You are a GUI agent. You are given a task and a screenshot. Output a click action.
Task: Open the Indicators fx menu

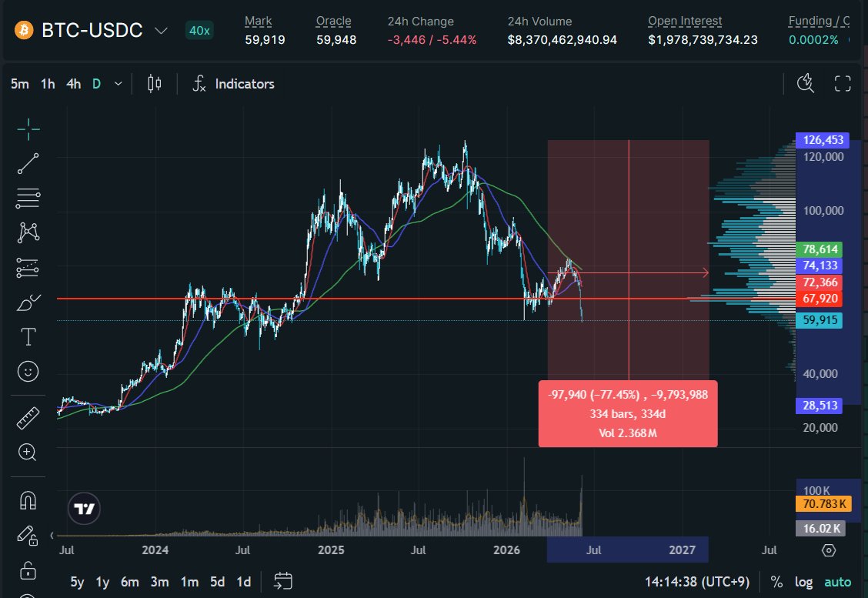point(234,84)
